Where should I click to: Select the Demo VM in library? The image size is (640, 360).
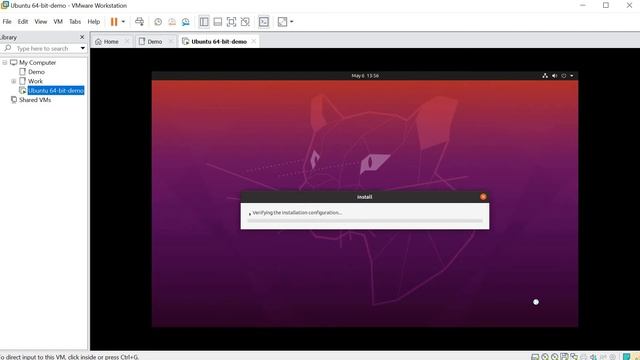point(36,72)
